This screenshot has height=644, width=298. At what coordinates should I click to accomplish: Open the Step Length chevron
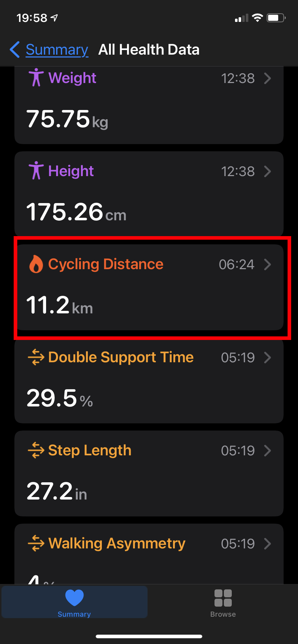267,451
